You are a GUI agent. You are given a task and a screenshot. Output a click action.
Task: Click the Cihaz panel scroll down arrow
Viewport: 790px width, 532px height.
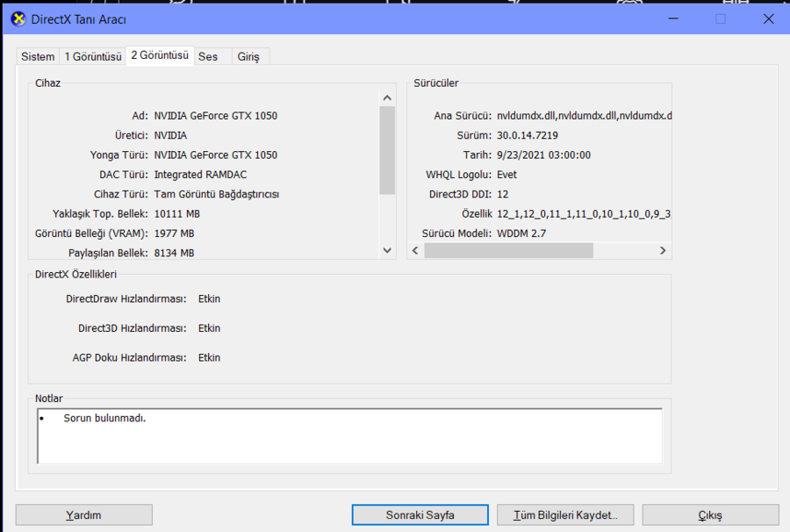(387, 250)
